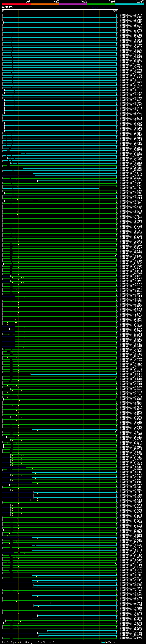The width and height of the screenshot is (146, 644).
Task: Select the UniRef100_B8XLF1 hit label
Action: [x=131, y=374]
